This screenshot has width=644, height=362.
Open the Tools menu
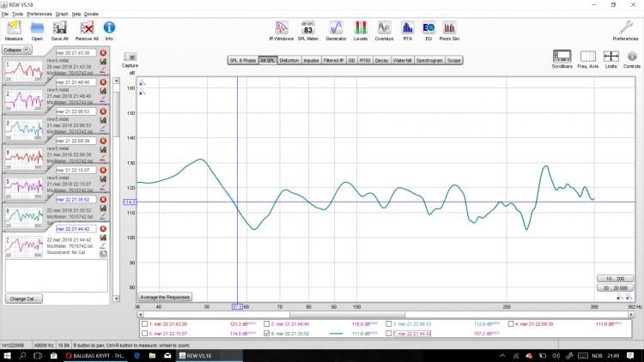pos(17,14)
